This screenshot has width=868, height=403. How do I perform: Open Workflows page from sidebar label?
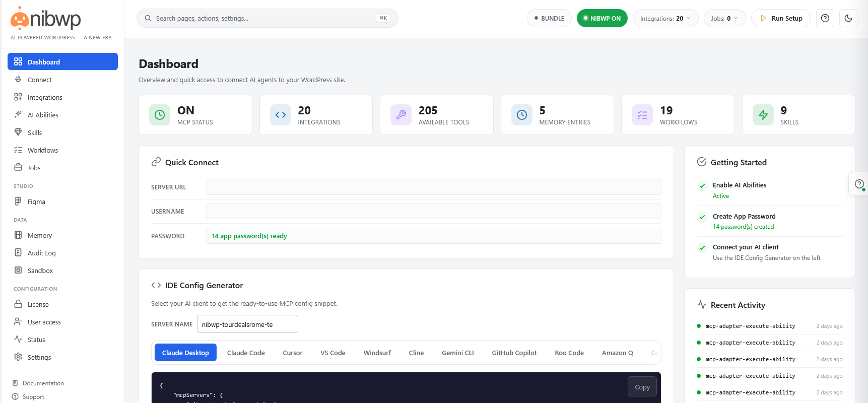click(43, 150)
